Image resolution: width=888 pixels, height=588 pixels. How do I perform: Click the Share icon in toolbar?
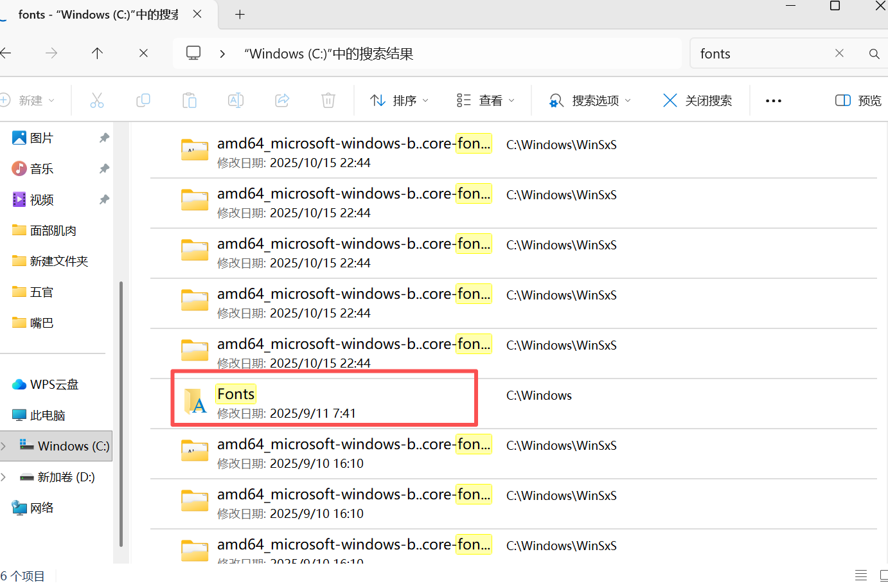coord(282,100)
